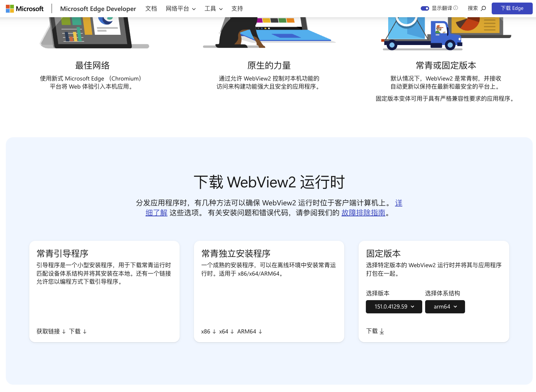
Task: Click the 选择版本 label
Action: point(378,293)
